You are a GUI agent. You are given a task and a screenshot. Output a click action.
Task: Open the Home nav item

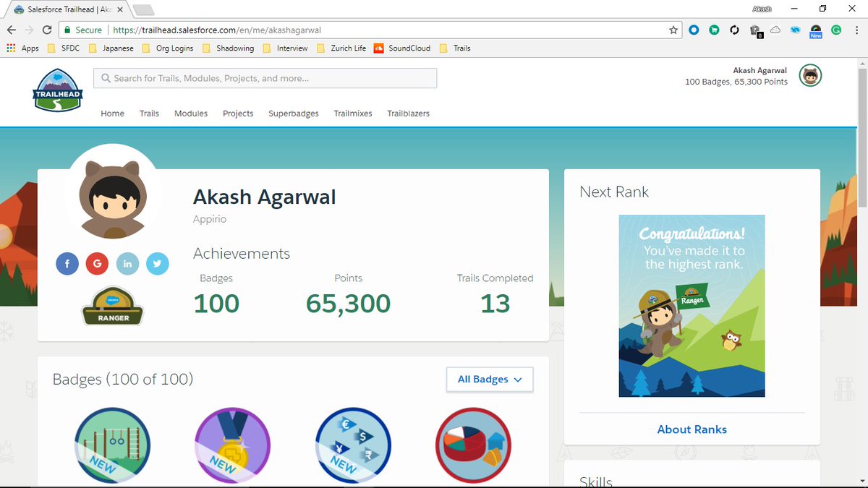pos(112,114)
